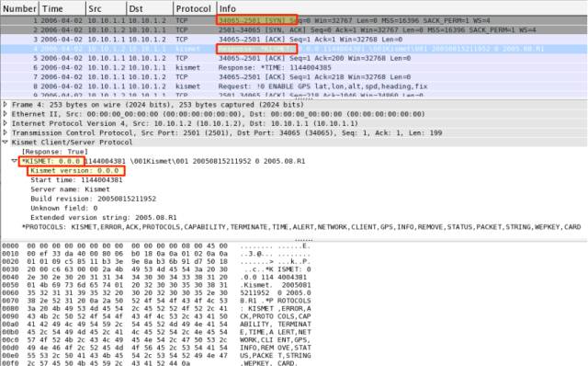Select packet 6 Response *TIME row
Image resolution: width=588 pixels, height=366 pixels.
point(294,67)
